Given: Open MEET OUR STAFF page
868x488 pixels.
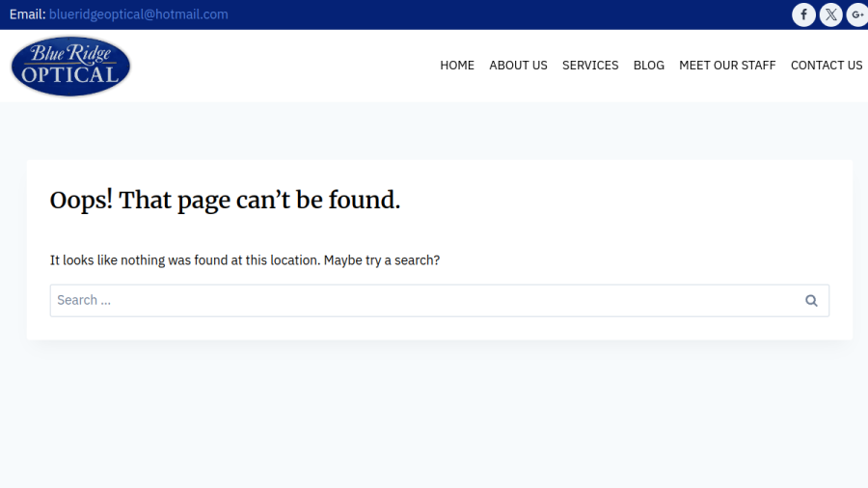Looking at the screenshot, I should pyautogui.click(x=727, y=66).
